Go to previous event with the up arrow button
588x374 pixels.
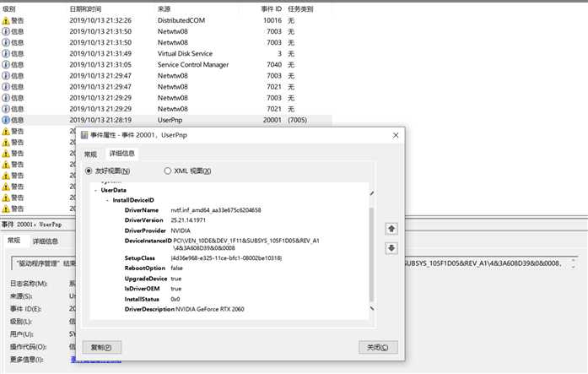click(391, 229)
